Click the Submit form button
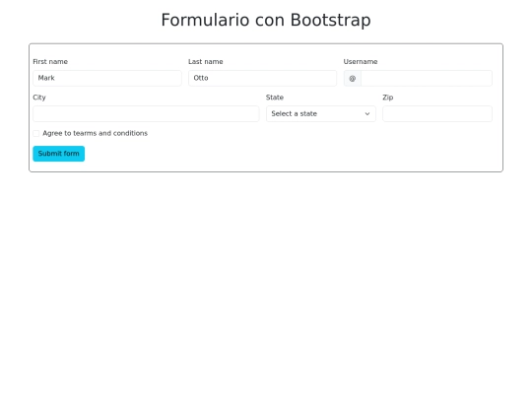Viewport: 532px width, 399px height. pyautogui.click(x=59, y=154)
